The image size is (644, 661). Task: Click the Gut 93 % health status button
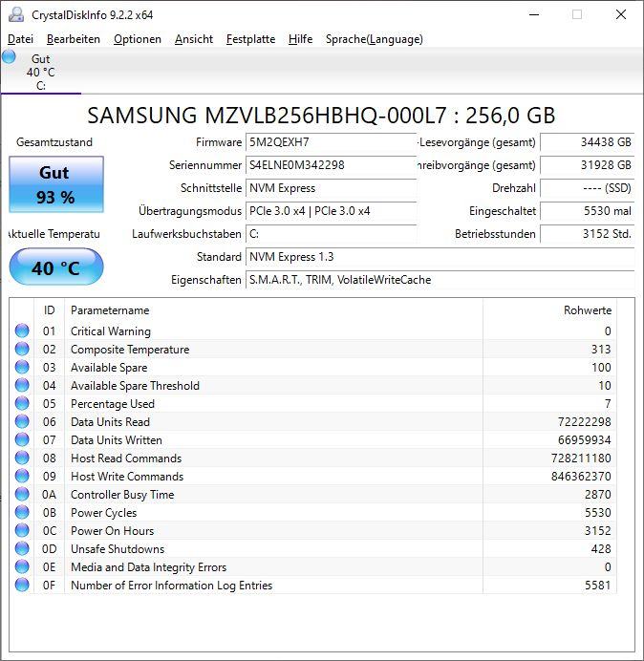(56, 184)
